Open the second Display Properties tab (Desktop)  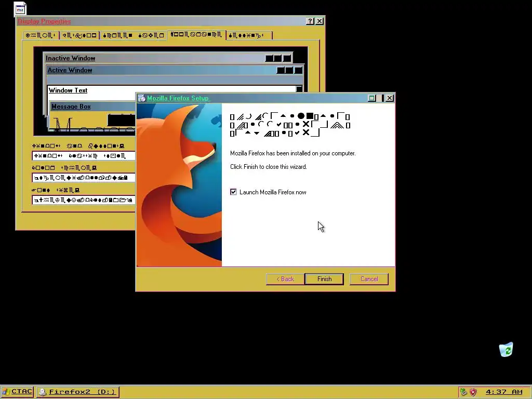[79, 35]
